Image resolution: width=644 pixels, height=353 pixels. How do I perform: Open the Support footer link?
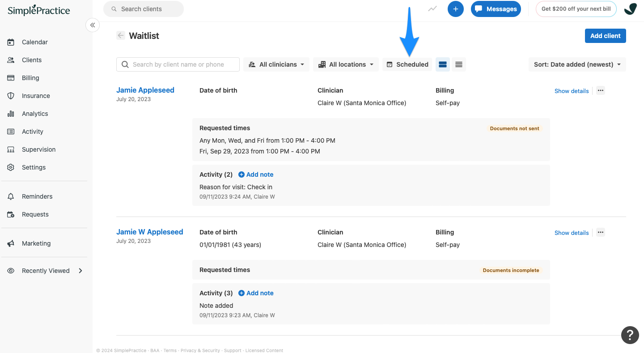(x=233, y=350)
